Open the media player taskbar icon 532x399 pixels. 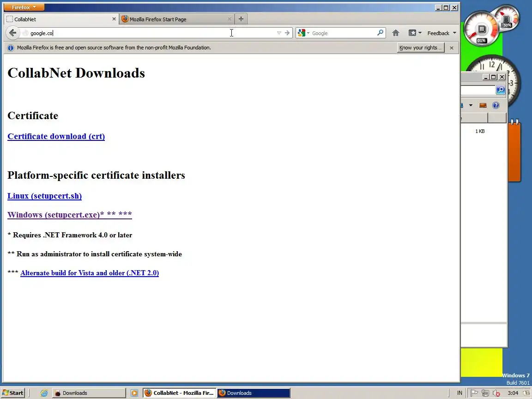[x=134, y=393]
